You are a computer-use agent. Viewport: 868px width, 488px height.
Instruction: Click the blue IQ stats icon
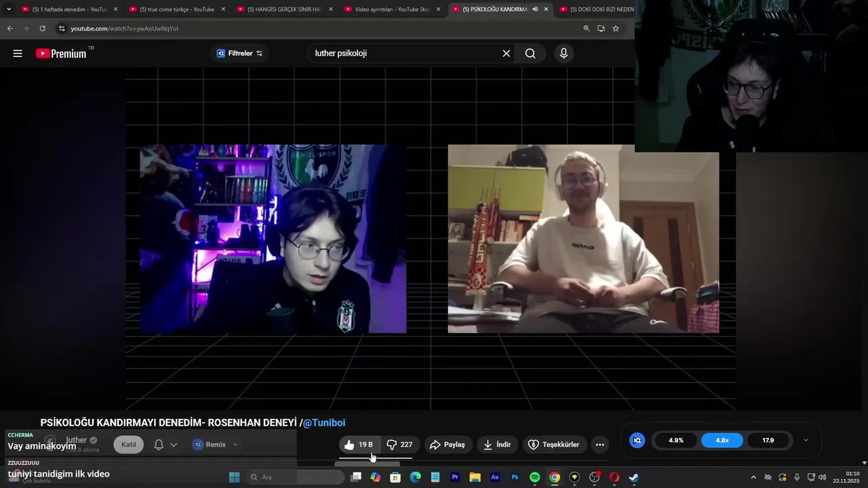tap(637, 441)
